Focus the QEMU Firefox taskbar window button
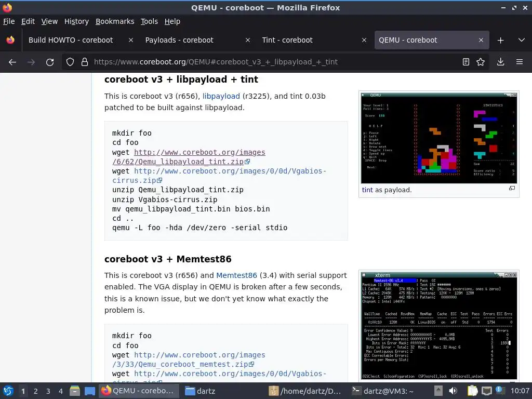This screenshot has width=532, height=399. pyautogui.click(x=139, y=391)
